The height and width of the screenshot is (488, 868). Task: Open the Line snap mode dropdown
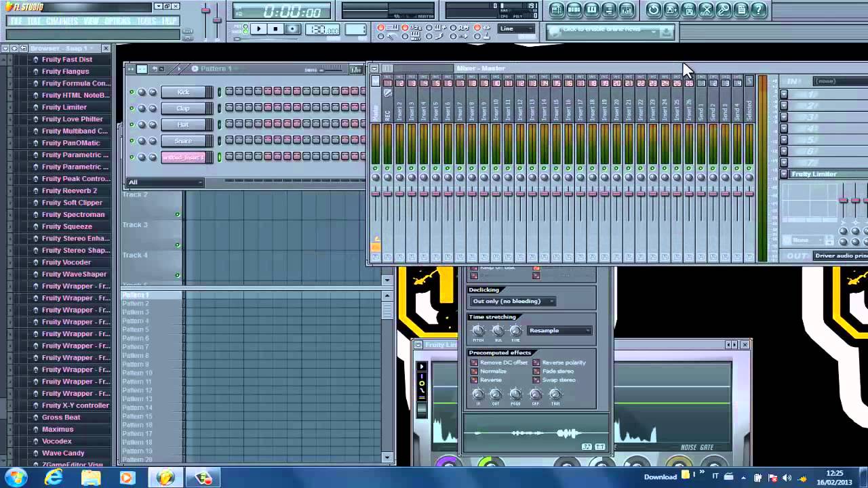coord(516,28)
